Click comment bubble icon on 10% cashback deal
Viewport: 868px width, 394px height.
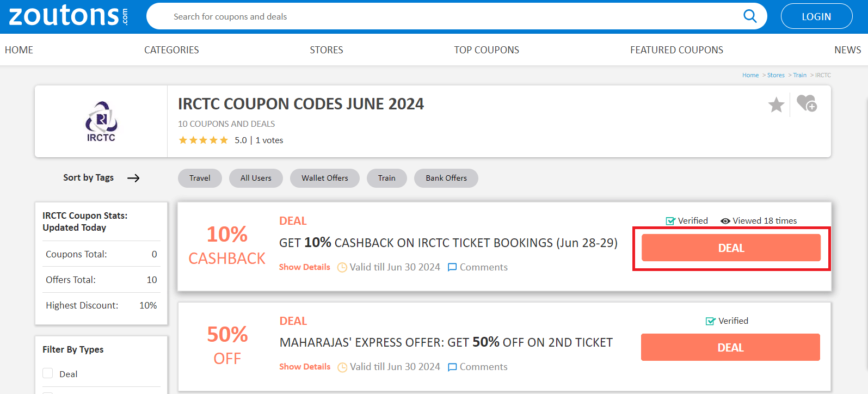pyautogui.click(x=452, y=267)
